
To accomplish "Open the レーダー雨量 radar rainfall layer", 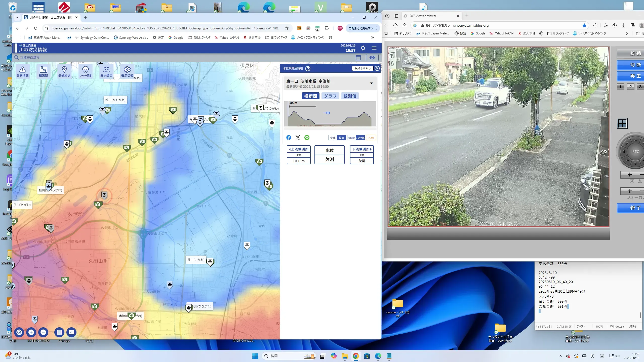I will point(85,71).
